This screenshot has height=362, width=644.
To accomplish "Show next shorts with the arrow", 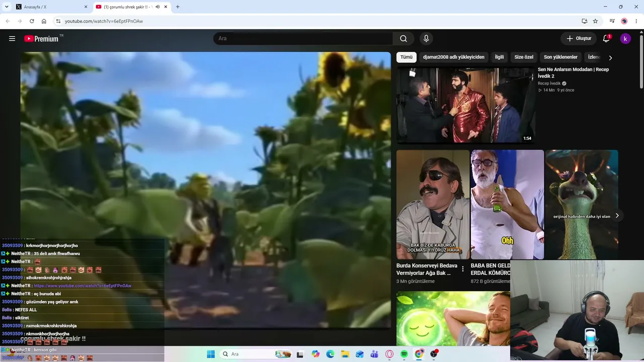I will [617, 216].
